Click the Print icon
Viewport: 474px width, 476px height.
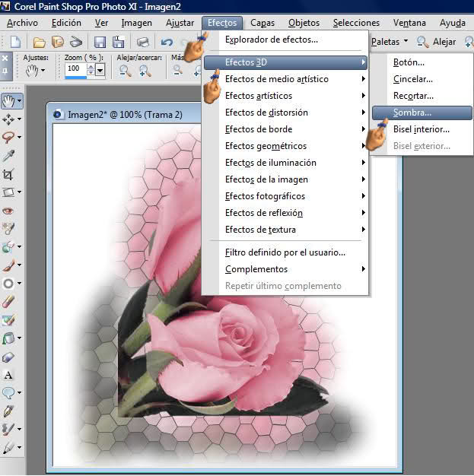click(x=142, y=42)
